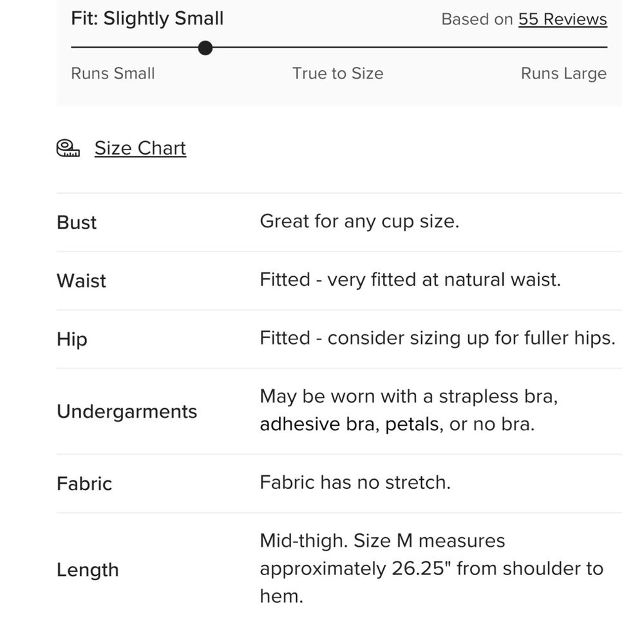The width and height of the screenshot is (644, 644).
Task: Click the True to Size label
Action: coord(337,73)
